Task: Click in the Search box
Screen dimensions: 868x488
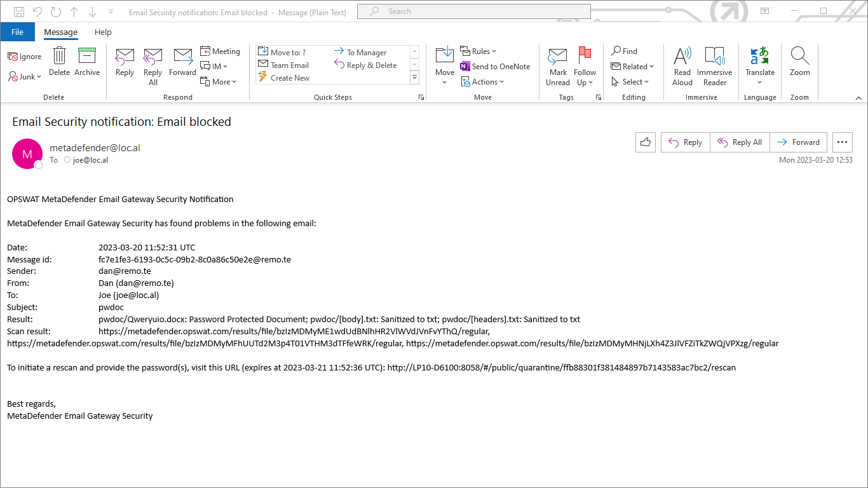Action: pyautogui.click(x=474, y=11)
